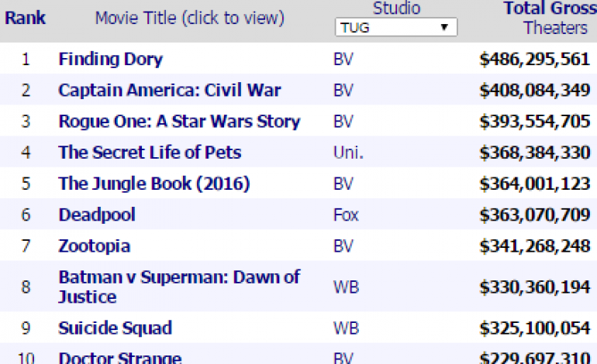View Rogue One: A Star Wars Story
597x364 pixels.
(x=178, y=122)
